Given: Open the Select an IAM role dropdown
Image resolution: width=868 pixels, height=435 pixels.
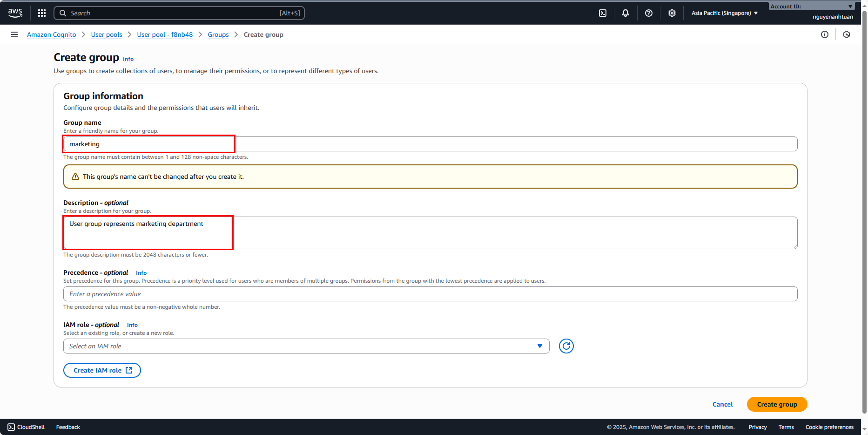Looking at the screenshot, I should tap(306, 346).
